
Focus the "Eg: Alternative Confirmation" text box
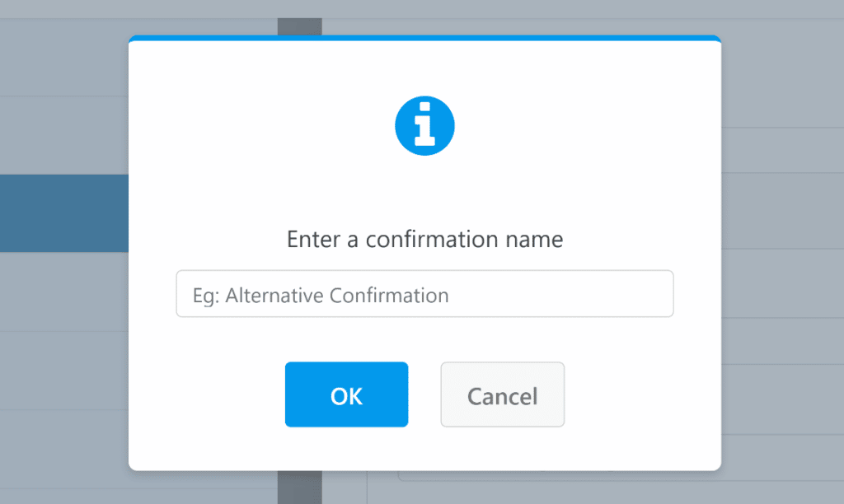coord(424,293)
